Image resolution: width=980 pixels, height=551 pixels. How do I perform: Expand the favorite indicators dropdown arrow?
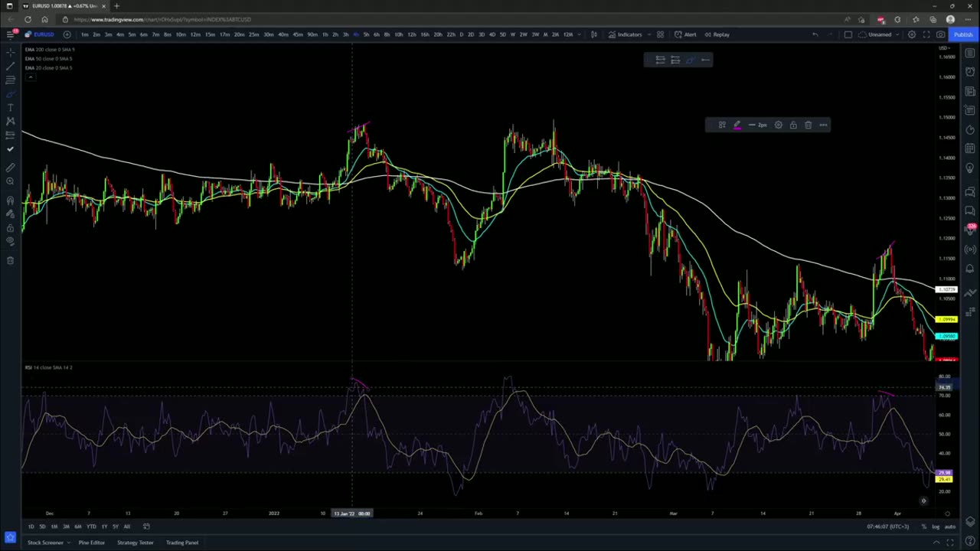pyautogui.click(x=650, y=34)
